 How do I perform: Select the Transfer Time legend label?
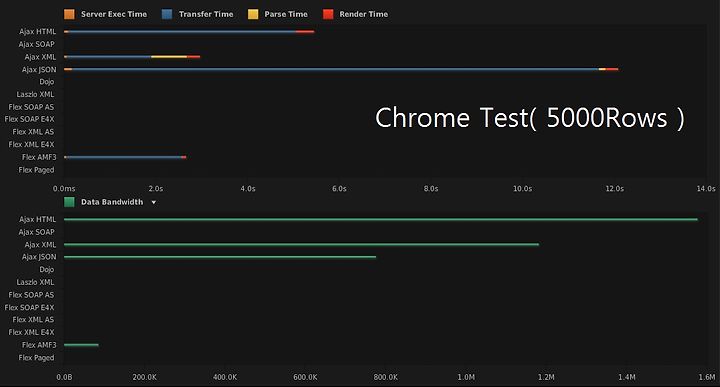click(x=206, y=14)
